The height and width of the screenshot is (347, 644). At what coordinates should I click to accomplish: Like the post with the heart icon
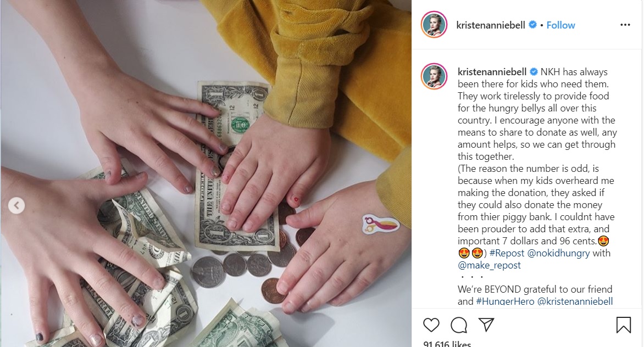(431, 325)
